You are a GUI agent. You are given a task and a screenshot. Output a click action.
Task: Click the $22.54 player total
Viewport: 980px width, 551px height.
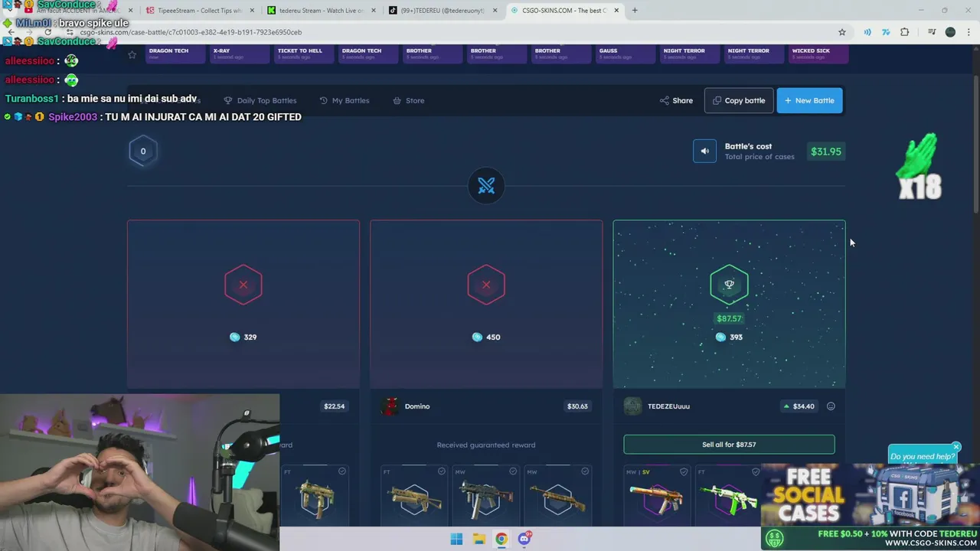point(334,406)
